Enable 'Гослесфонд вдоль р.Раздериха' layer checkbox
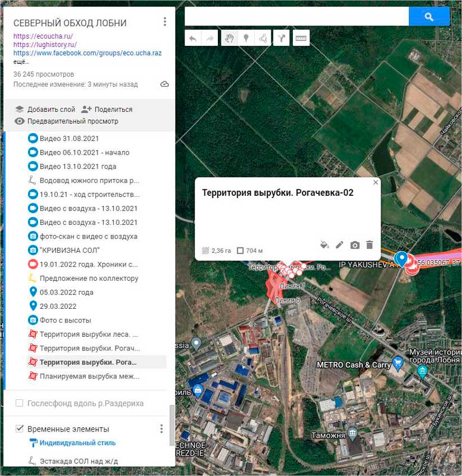Viewport: 462px width, 476px height. coord(19,403)
